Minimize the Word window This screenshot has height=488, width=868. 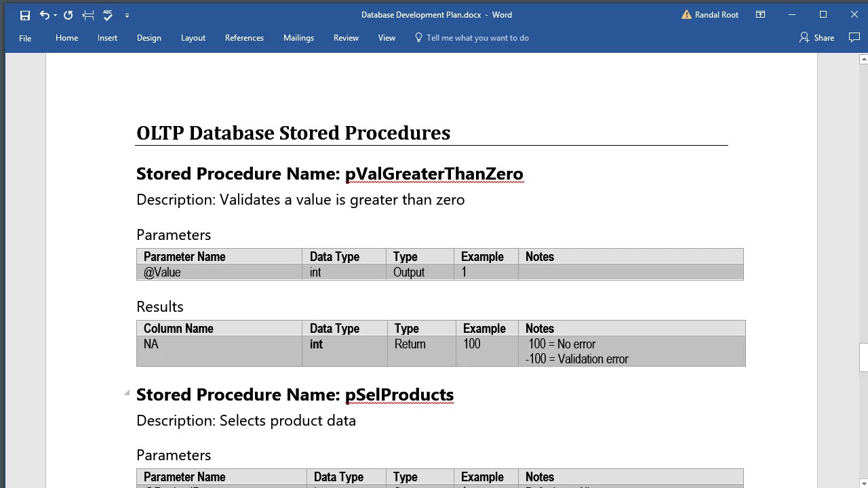point(792,15)
